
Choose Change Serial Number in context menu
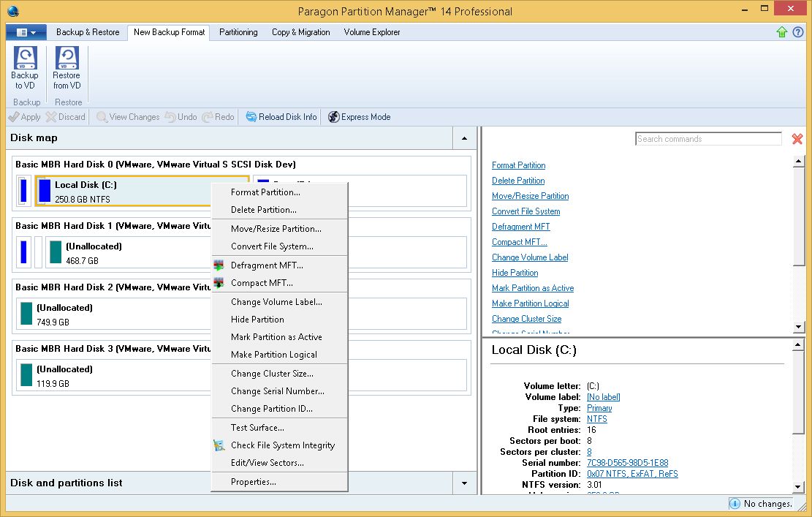[x=280, y=391]
